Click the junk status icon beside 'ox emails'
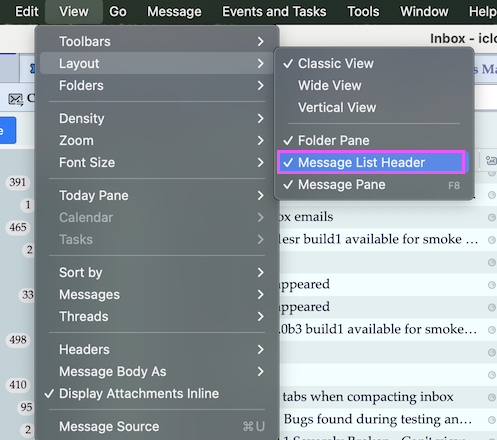497x440 pixels. [x=492, y=217]
